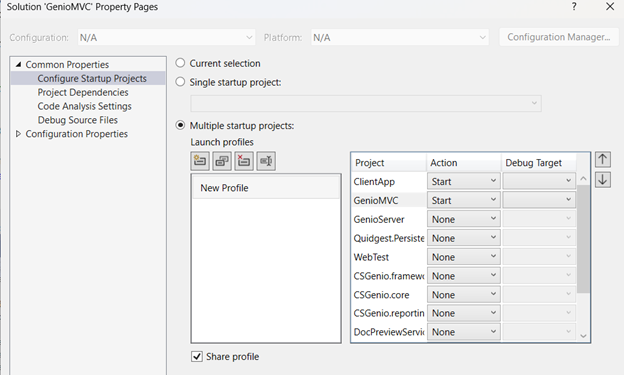Open Project Dependencies page
This screenshot has height=375, width=624.
(83, 92)
